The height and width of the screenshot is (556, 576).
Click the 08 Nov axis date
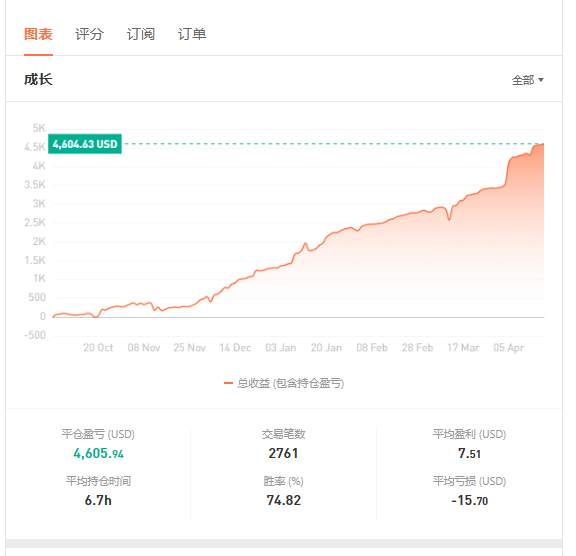click(x=144, y=347)
